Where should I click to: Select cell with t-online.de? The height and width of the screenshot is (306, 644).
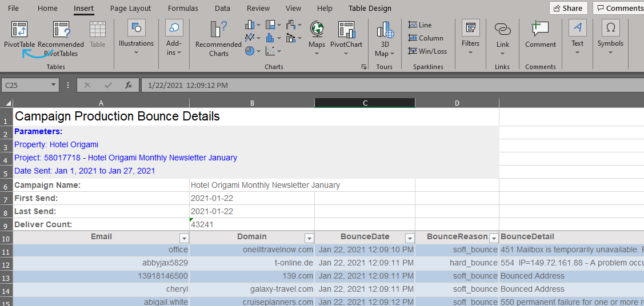coord(252,263)
